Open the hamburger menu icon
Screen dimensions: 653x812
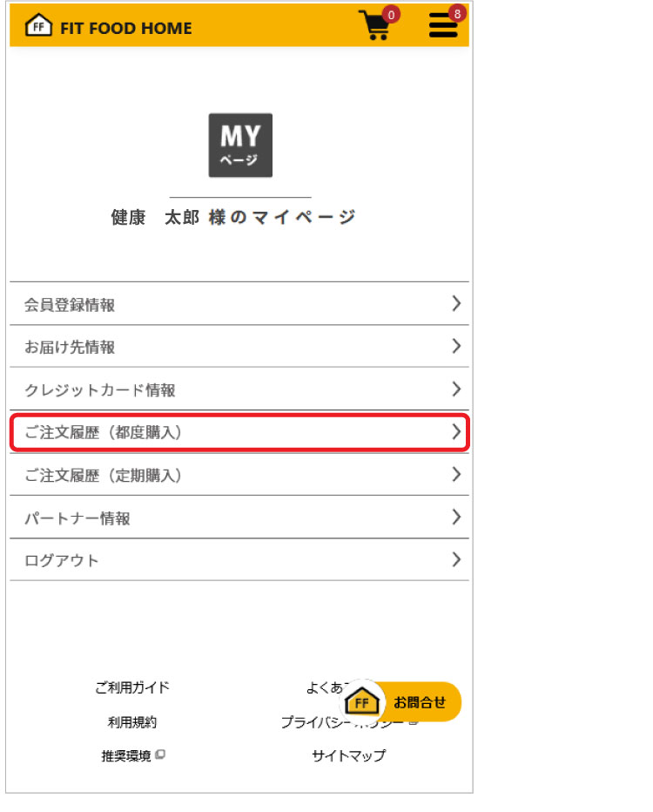(443, 25)
